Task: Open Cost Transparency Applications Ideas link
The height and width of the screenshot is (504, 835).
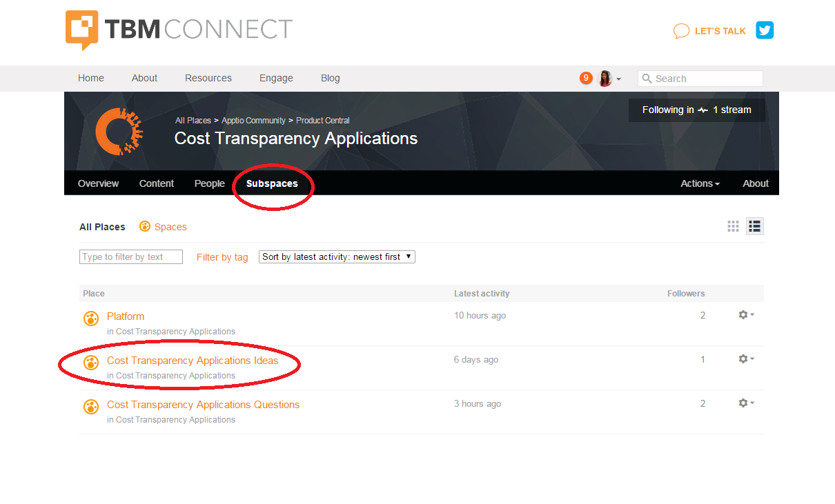Action: click(x=193, y=361)
